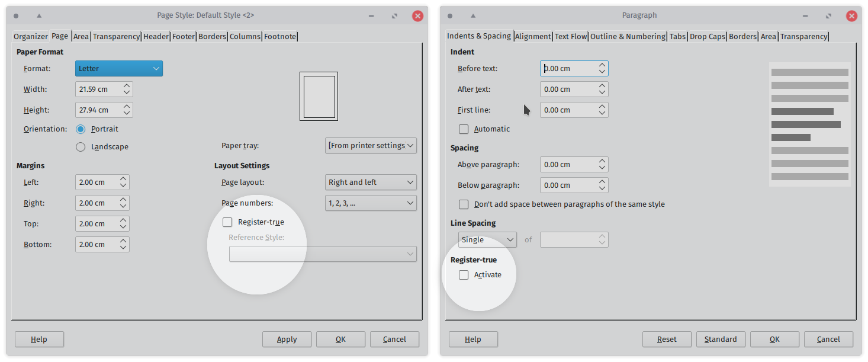Click Reset in the Paragraph dialog
The width and height of the screenshot is (868, 362).
tap(667, 339)
